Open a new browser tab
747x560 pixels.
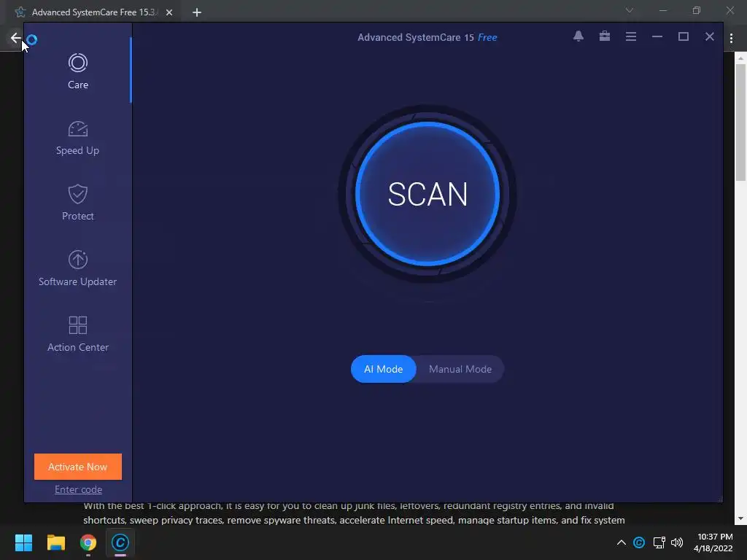click(197, 12)
